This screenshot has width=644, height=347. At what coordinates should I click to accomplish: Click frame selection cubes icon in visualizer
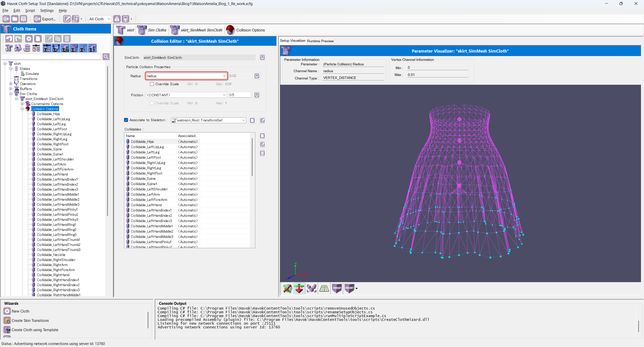coord(312,288)
